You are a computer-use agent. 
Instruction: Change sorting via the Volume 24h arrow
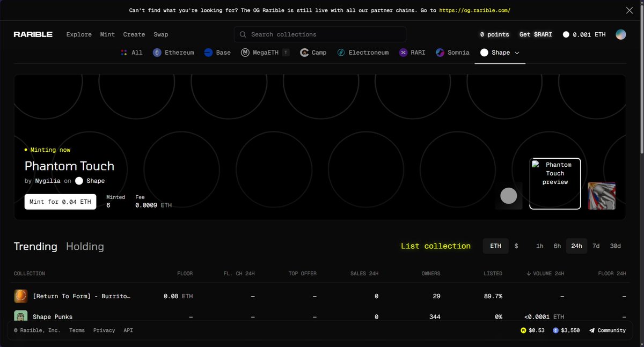[x=530, y=274]
